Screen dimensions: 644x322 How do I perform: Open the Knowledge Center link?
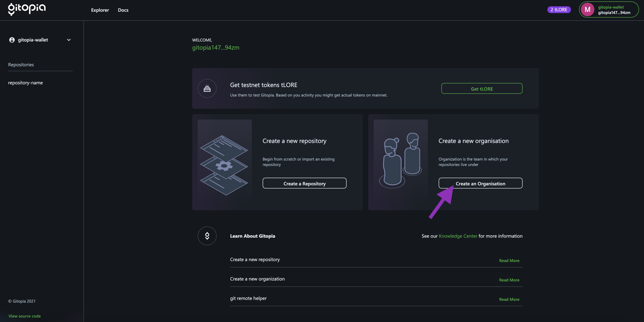point(458,236)
